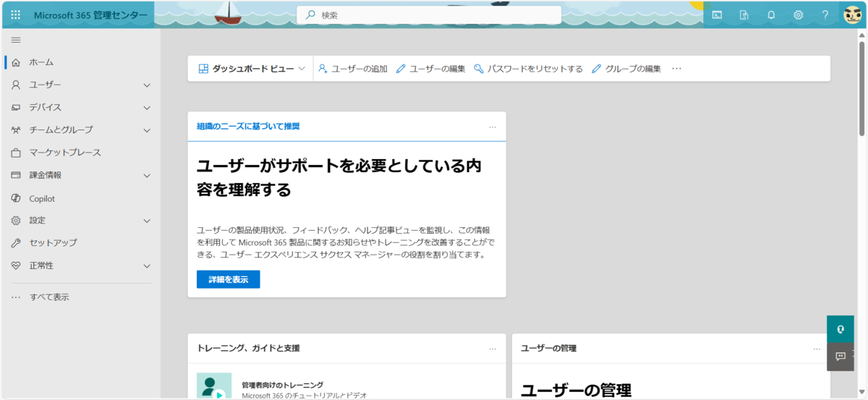Click the search magnifier icon

(311, 14)
